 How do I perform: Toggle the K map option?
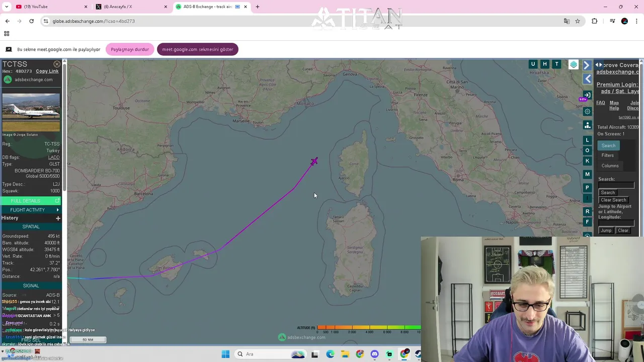tap(587, 161)
